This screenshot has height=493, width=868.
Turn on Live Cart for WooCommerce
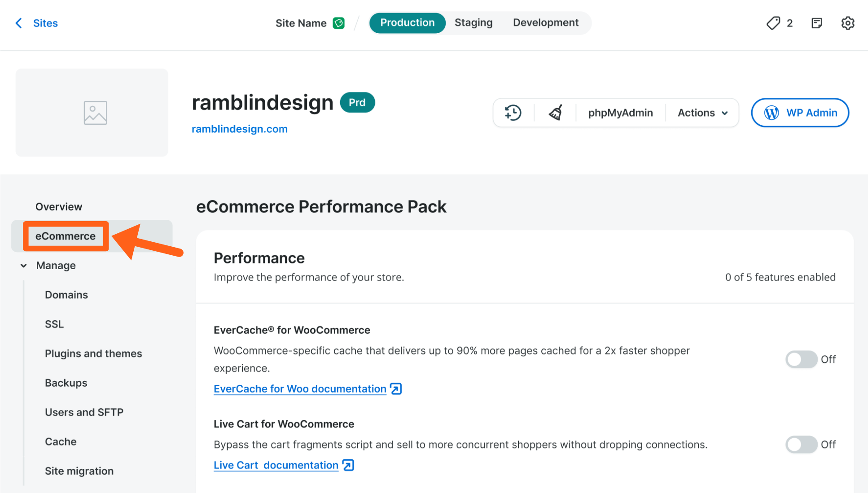(x=801, y=445)
